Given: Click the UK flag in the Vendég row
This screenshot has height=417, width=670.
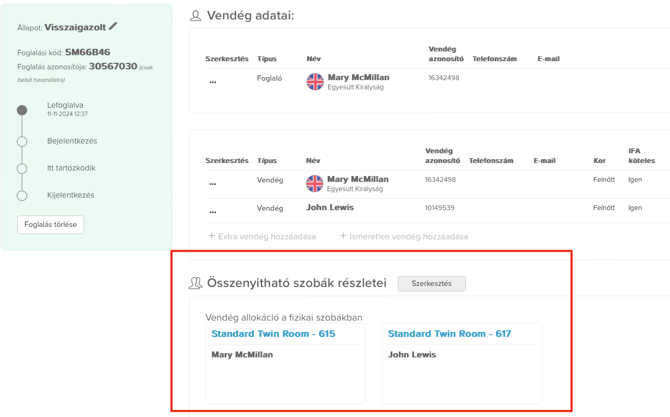Looking at the screenshot, I should [x=315, y=184].
